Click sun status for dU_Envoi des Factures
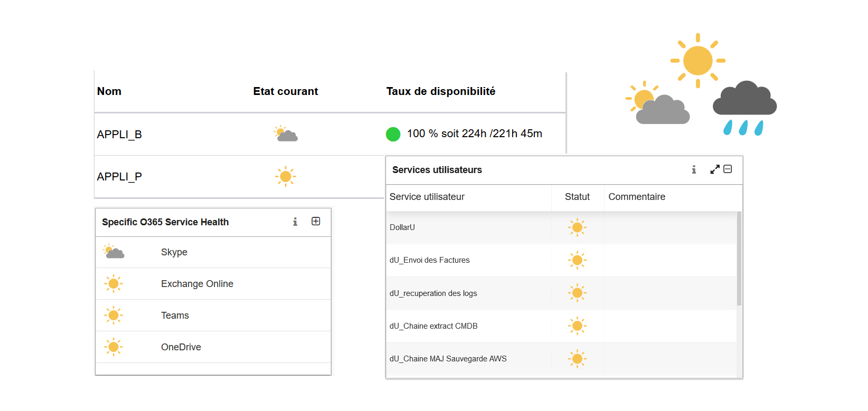868x411 pixels. coord(578,260)
